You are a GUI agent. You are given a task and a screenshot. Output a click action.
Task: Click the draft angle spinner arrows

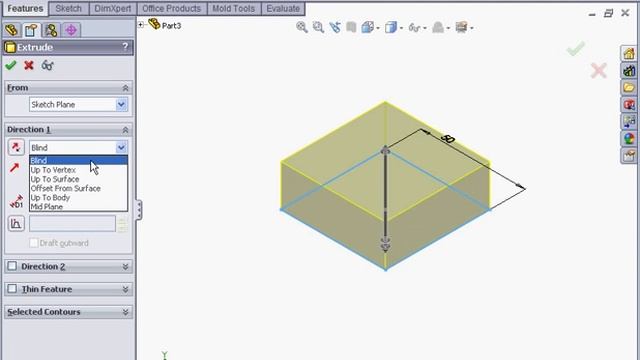coord(122,224)
